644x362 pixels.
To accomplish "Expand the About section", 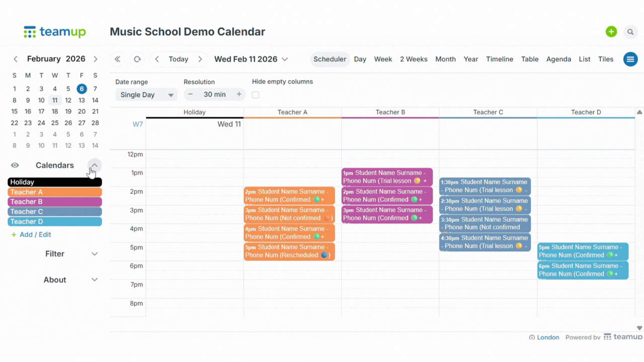I will 94,280.
